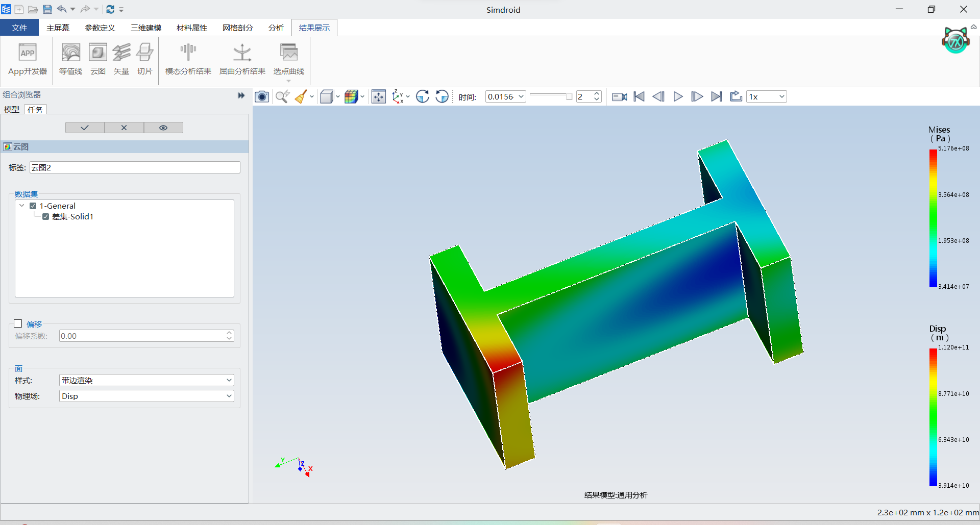Viewport: 980px width, 525px height.
Task: Click the new file icon
Action: tap(19, 9)
